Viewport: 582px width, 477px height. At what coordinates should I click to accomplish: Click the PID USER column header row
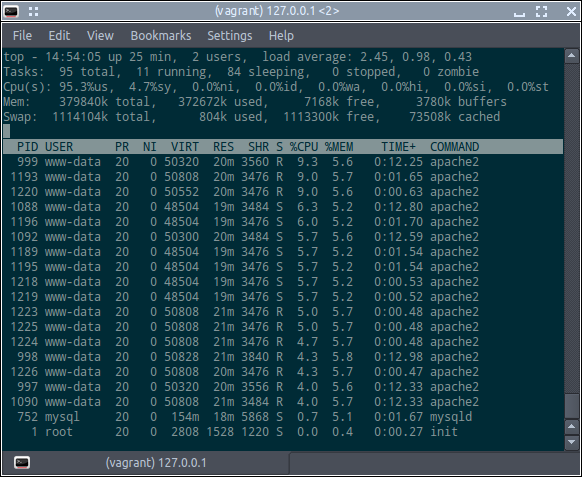pos(283,147)
